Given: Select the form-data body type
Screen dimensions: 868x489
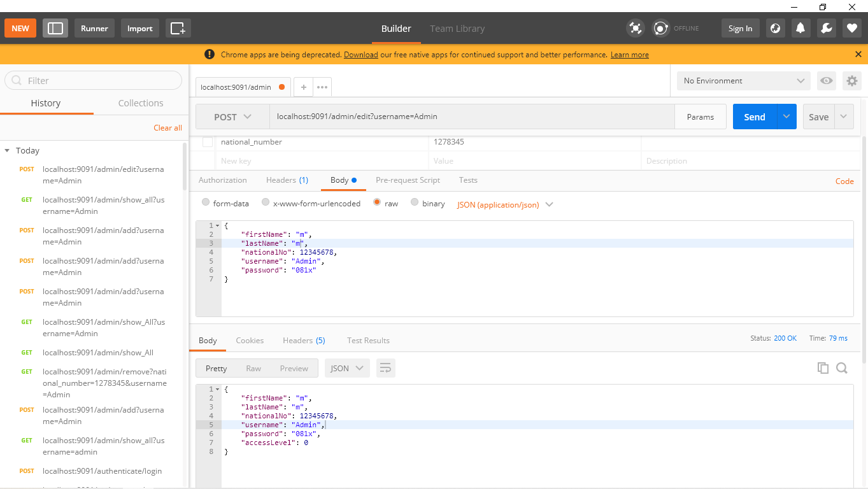Looking at the screenshot, I should [x=206, y=202].
